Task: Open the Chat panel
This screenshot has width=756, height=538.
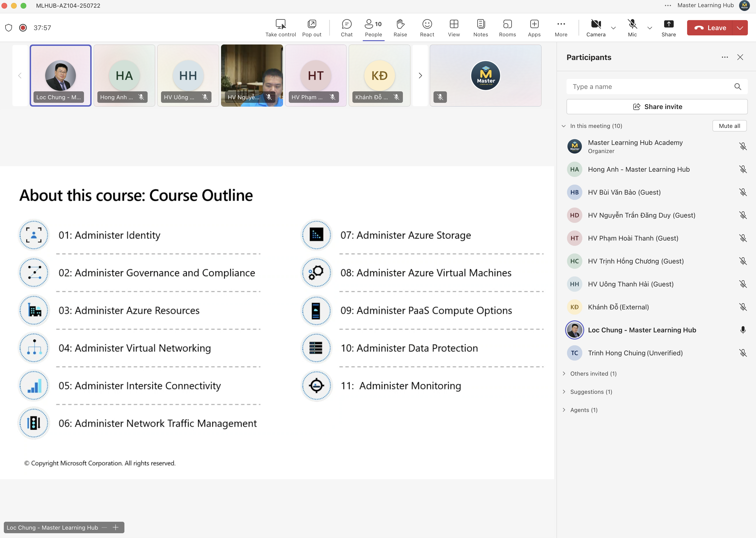Action: (347, 28)
